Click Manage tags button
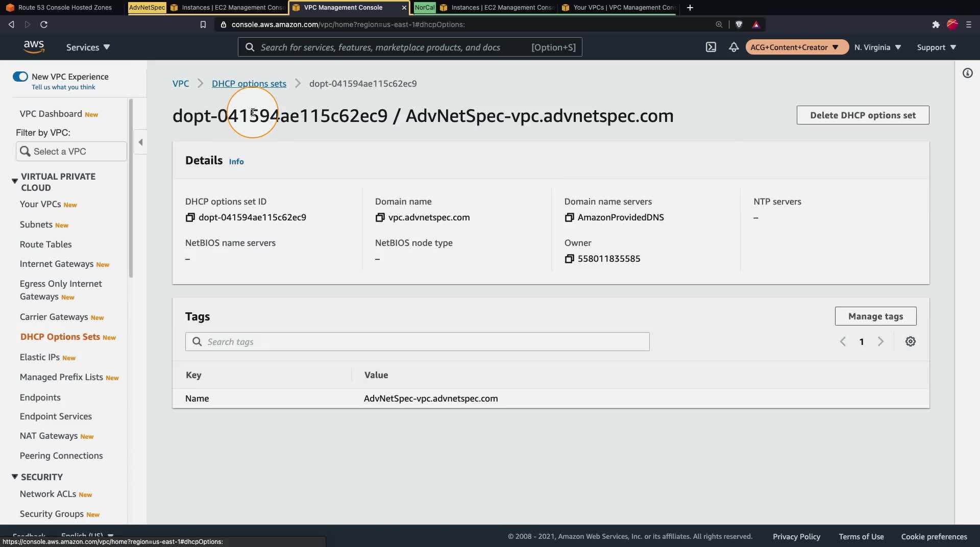This screenshot has width=980, height=547. click(x=875, y=316)
